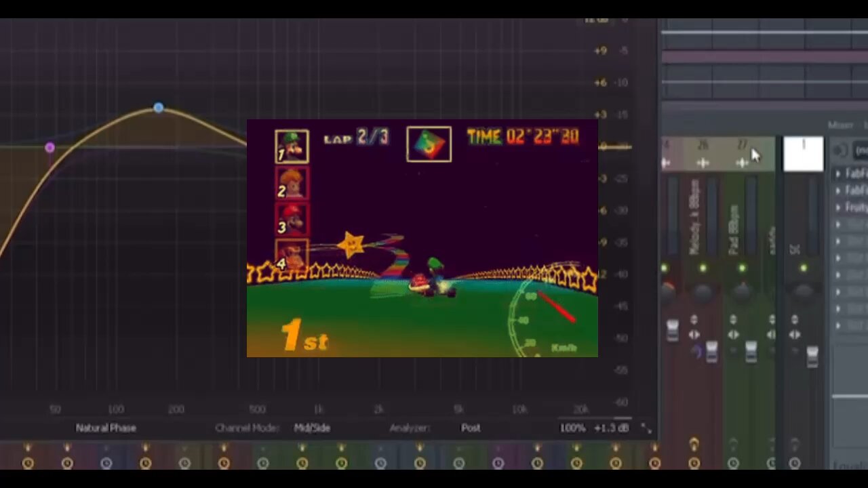Click the 1st place position indicator
868x488 pixels.
pos(304,335)
